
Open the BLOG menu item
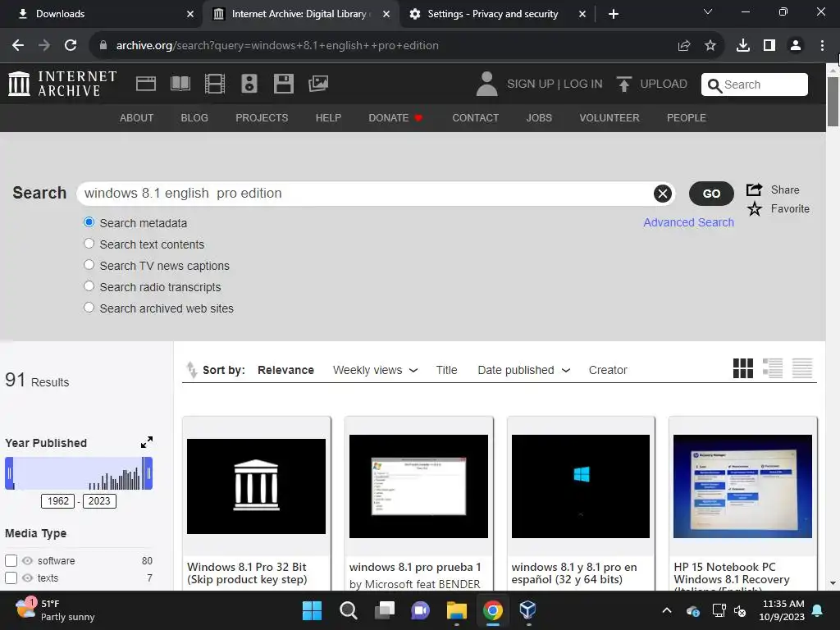pyautogui.click(x=194, y=118)
